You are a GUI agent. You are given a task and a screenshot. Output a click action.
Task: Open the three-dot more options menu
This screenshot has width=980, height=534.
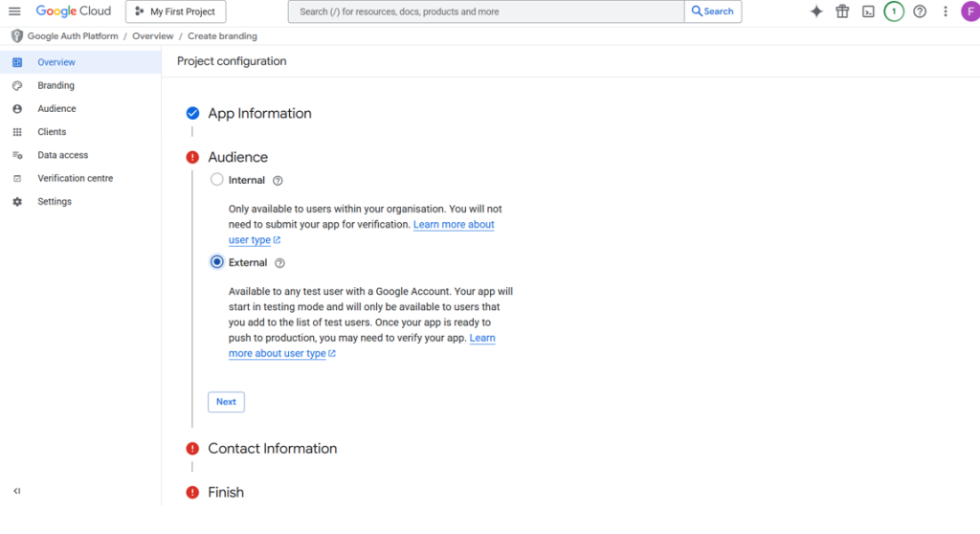coord(946,11)
